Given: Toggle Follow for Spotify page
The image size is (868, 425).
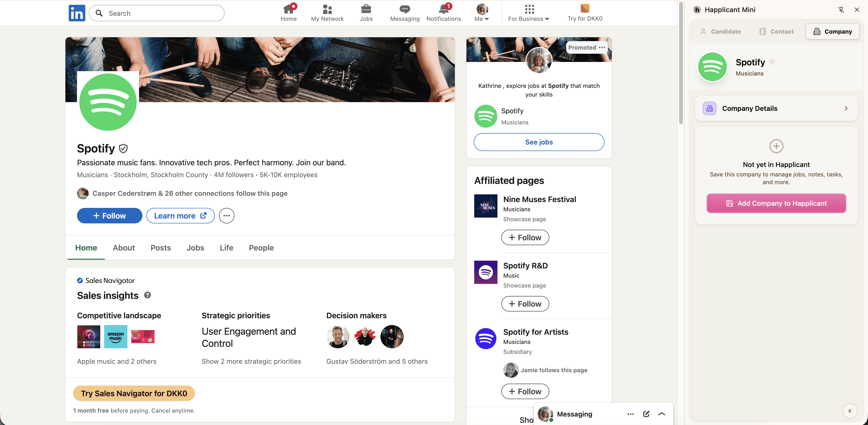Looking at the screenshot, I should 109,216.
